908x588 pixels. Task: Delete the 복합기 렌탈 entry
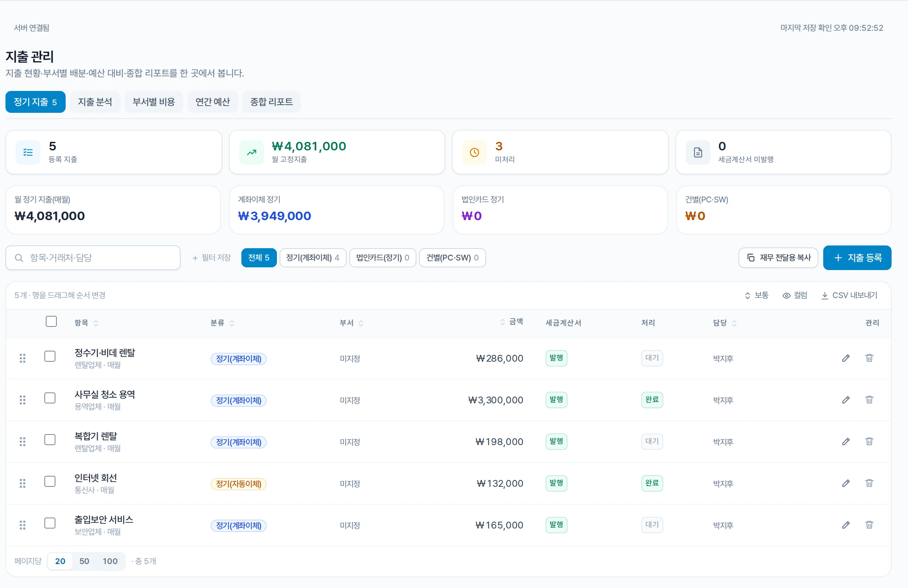(869, 441)
